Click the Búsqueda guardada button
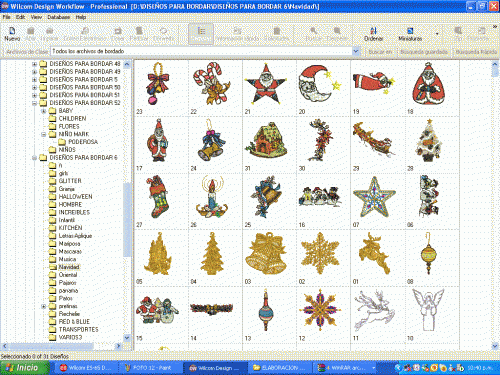 424,52
